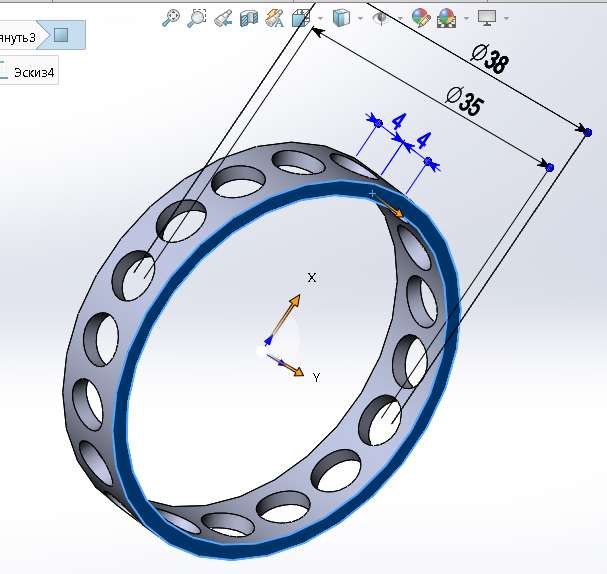Select the 'януть3' breadcrumb feature
The height and width of the screenshot is (574, 607).
click(x=17, y=38)
